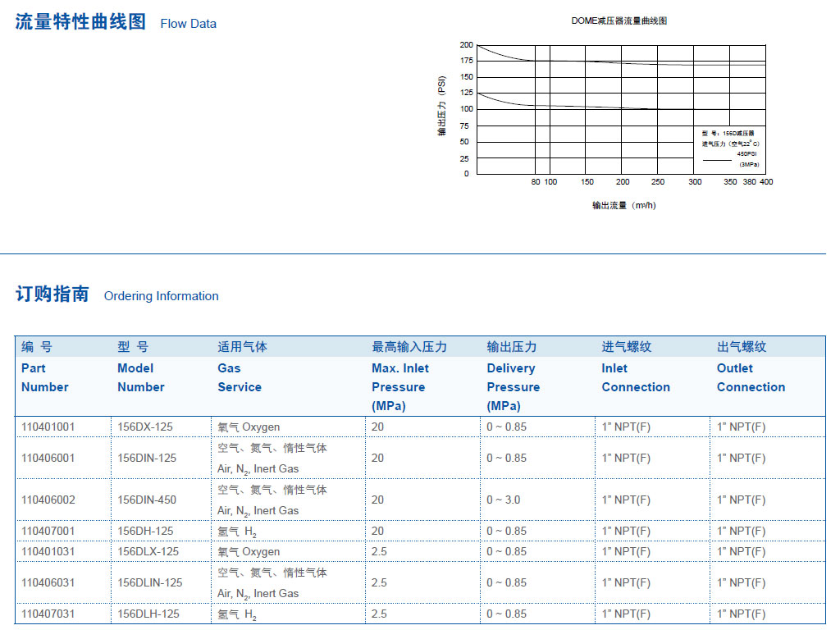Click the 氧气 Oxygen cell for 156DX-125
Screen dimensions: 840x639
coord(246,427)
